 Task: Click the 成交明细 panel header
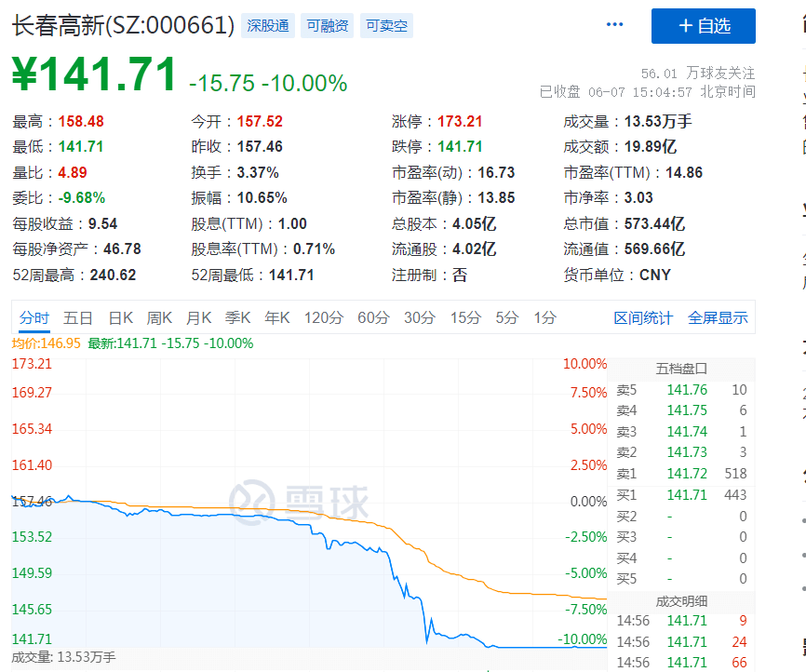[x=681, y=601]
